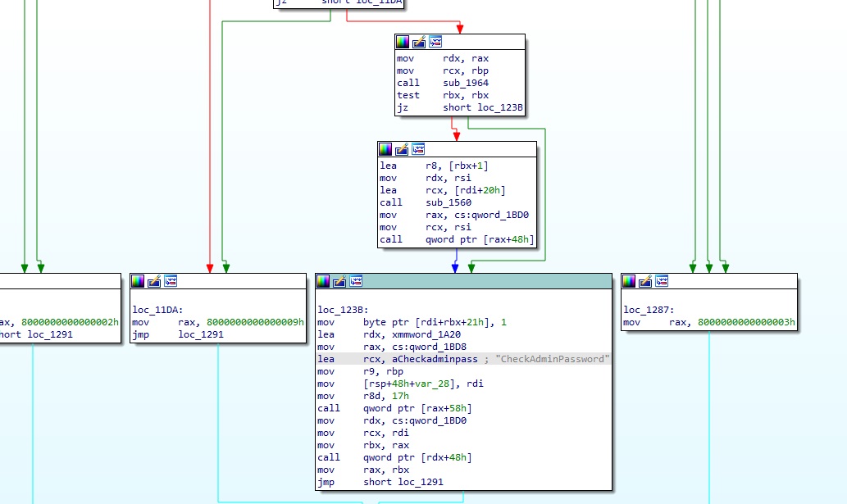Click group nodes icon on loc_1287 block

pos(662,281)
